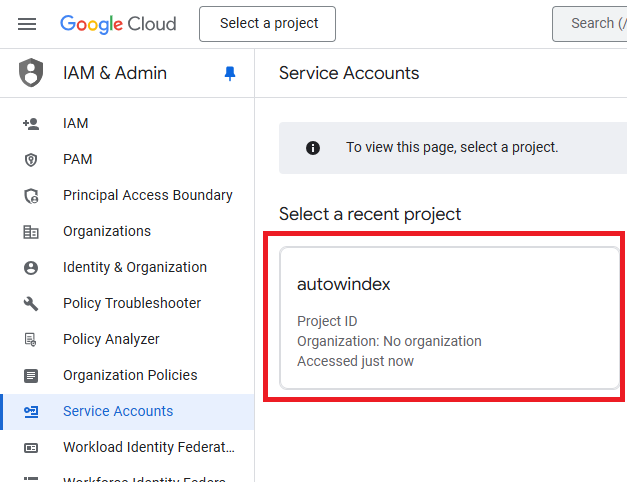Click 'Organization: No organization' text
Viewport: 627px width, 482px height.
[389, 341]
